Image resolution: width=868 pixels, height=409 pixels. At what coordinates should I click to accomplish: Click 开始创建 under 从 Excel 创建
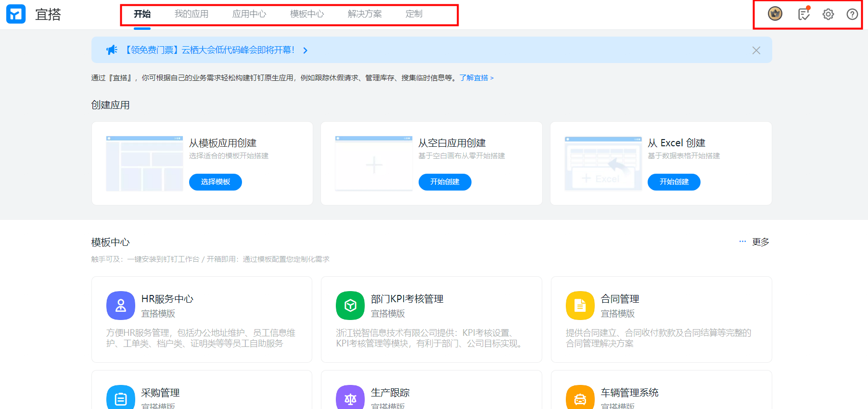click(674, 182)
